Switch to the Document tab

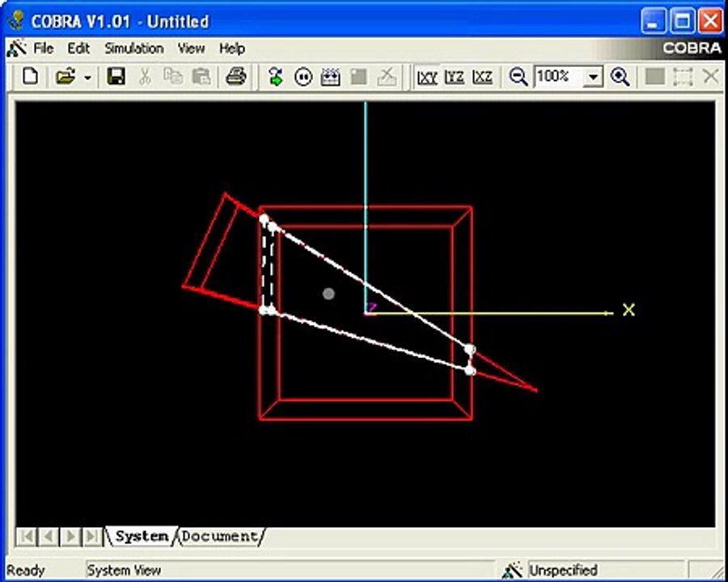click(219, 537)
